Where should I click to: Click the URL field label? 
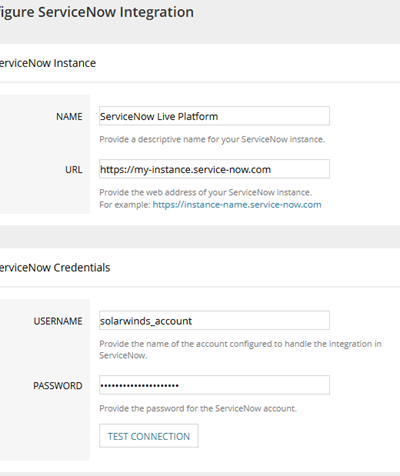tap(74, 170)
